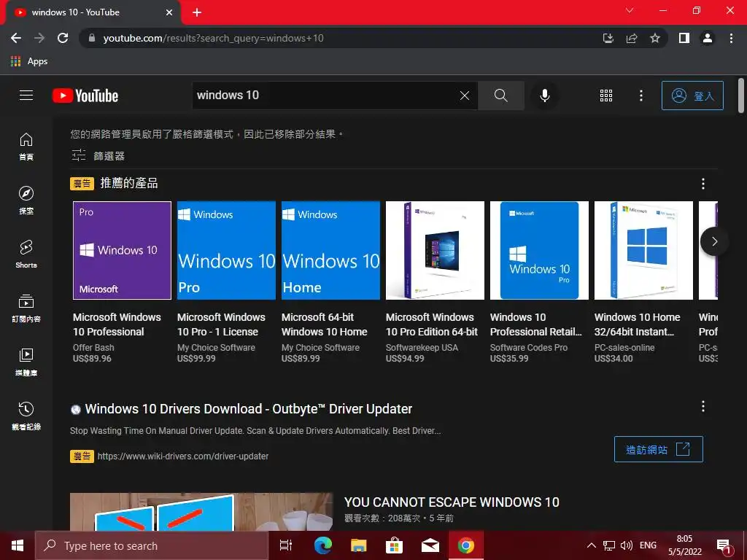Image resolution: width=747 pixels, height=560 pixels.
Task: Open Apps shortcut in bookmarks bar
Action: click(x=29, y=61)
